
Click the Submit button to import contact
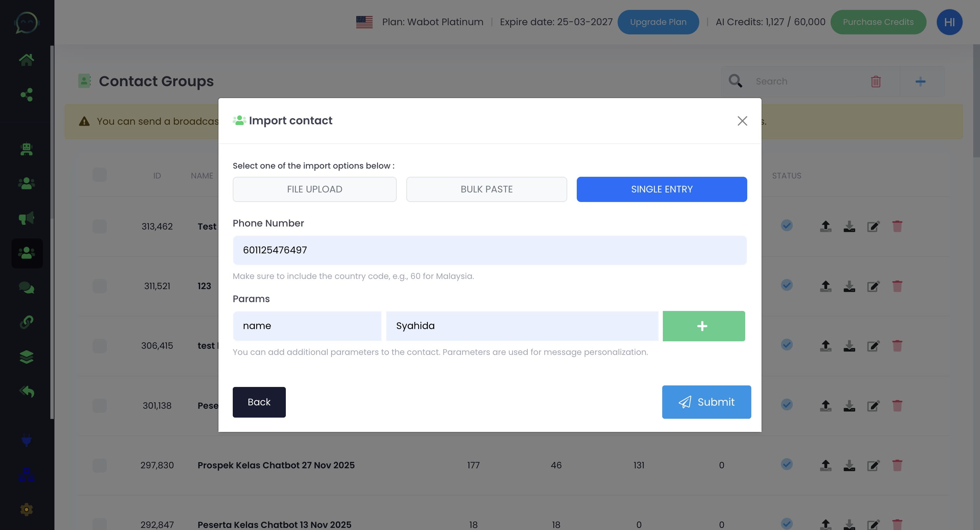[706, 402]
